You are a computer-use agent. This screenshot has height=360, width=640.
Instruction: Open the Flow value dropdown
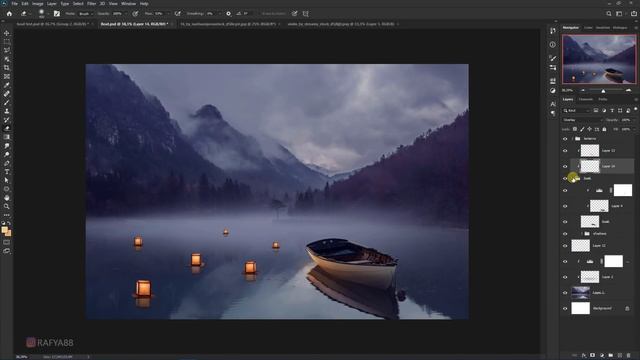167,13
